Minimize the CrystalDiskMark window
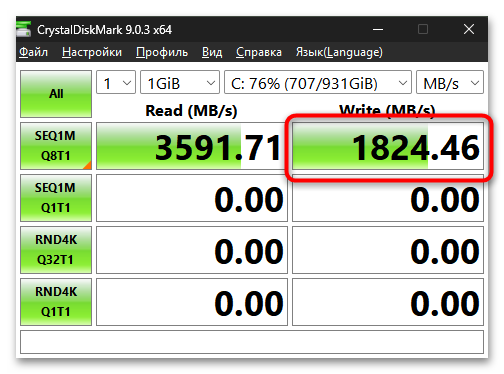Image resolution: width=504 pixels, height=374 pixels. [378, 29]
